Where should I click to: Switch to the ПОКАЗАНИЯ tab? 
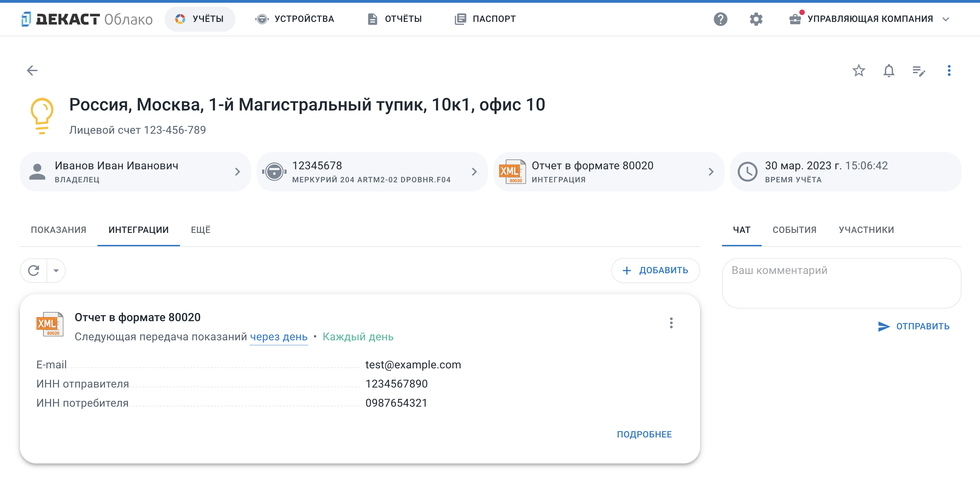point(59,230)
